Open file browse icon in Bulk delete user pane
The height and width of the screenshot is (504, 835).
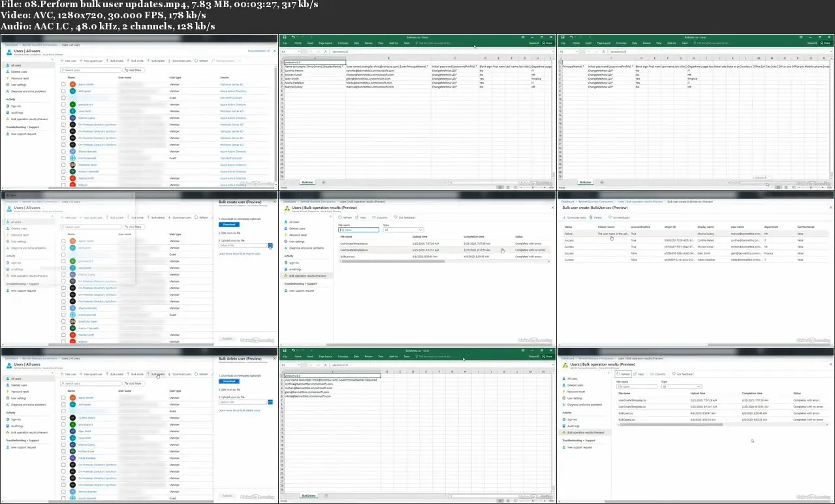(x=270, y=402)
